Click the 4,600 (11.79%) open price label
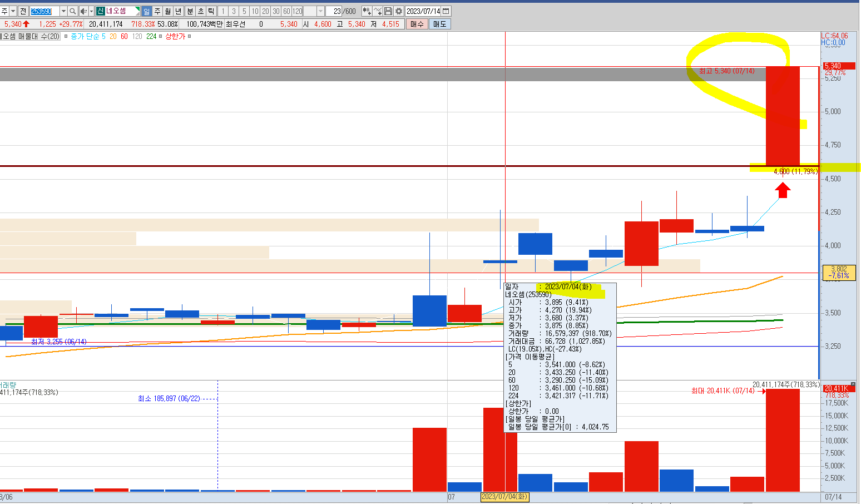The height and width of the screenshot is (504, 861). click(796, 171)
